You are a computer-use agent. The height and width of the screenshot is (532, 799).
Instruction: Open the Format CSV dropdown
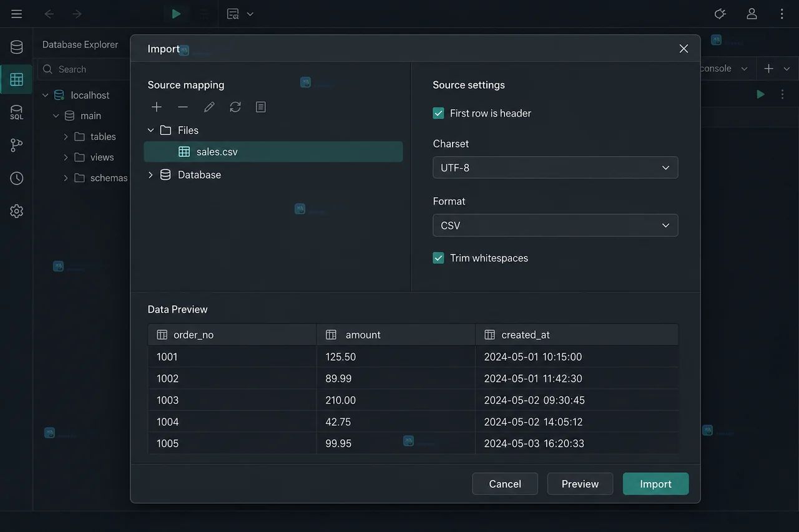pos(556,225)
